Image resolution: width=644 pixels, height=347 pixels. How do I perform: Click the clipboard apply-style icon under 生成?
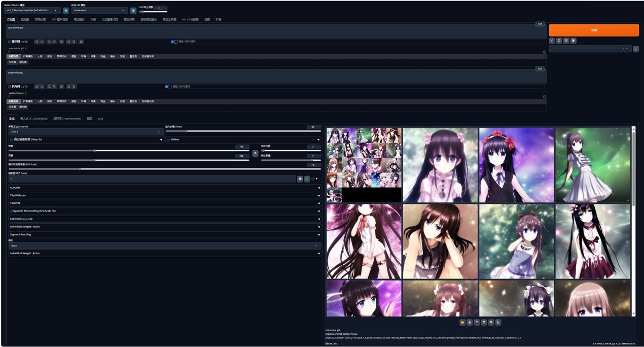coord(574,41)
